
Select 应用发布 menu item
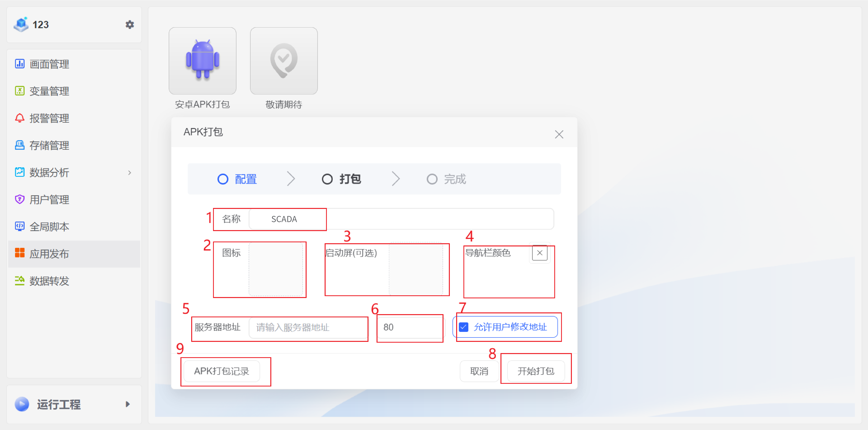(49, 254)
